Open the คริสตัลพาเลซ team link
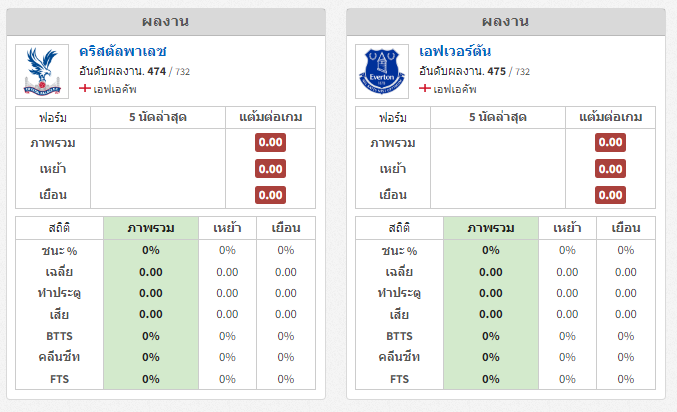Image resolution: width=677 pixels, height=412 pixels. coord(123,51)
